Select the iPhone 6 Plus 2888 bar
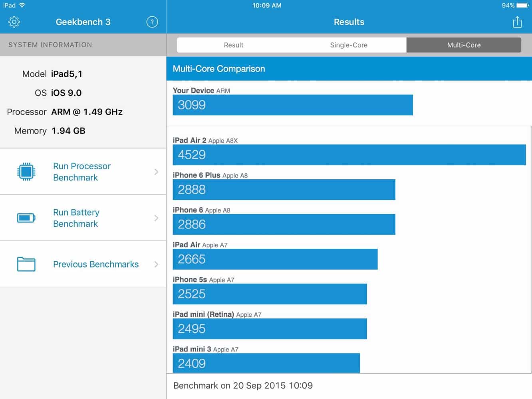This screenshot has width=532, height=399. [x=284, y=190]
